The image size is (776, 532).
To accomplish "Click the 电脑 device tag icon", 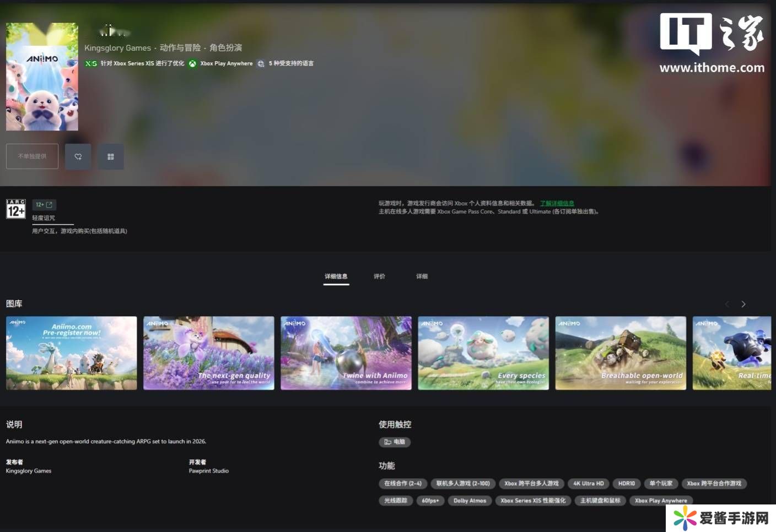I will (x=388, y=442).
